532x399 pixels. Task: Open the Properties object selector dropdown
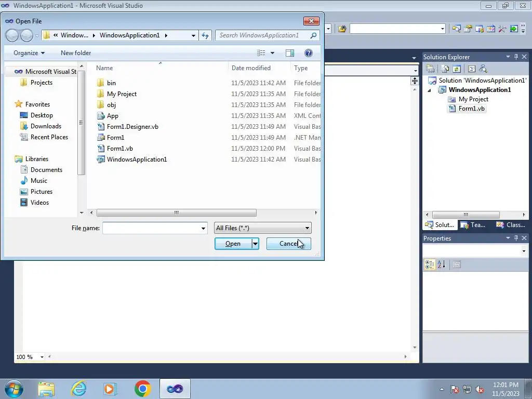[524, 251]
